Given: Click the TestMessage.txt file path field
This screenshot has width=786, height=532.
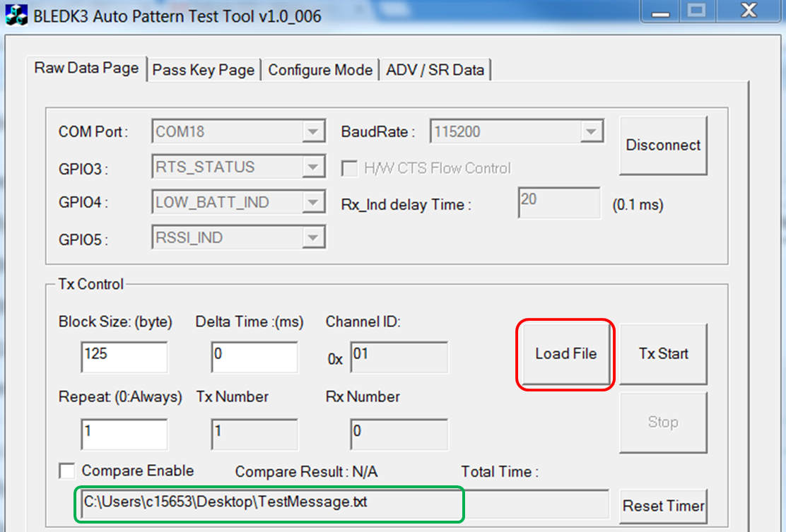Looking at the screenshot, I should tap(269, 503).
